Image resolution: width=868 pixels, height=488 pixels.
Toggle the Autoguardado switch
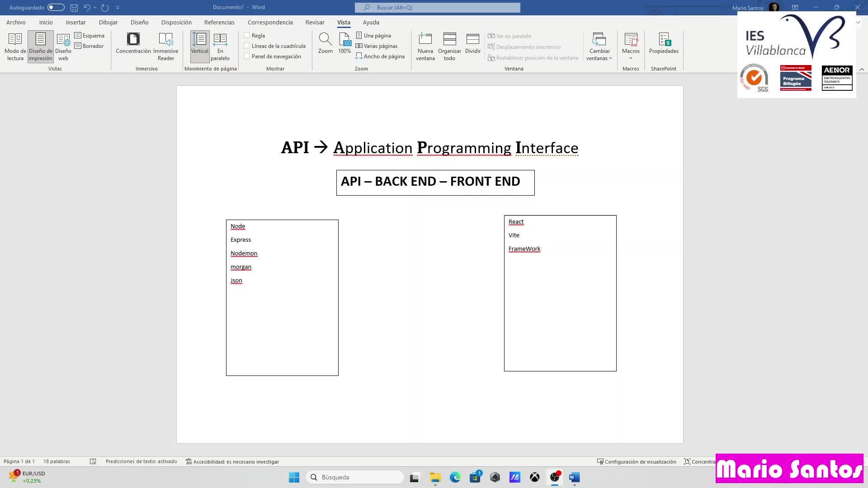pyautogui.click(x=56, y=7)
